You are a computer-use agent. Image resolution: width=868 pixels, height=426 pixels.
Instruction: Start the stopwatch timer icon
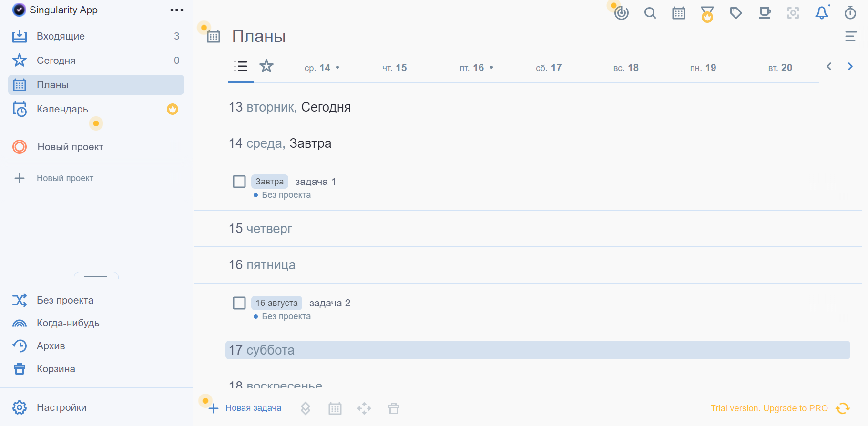pos(850,13)
